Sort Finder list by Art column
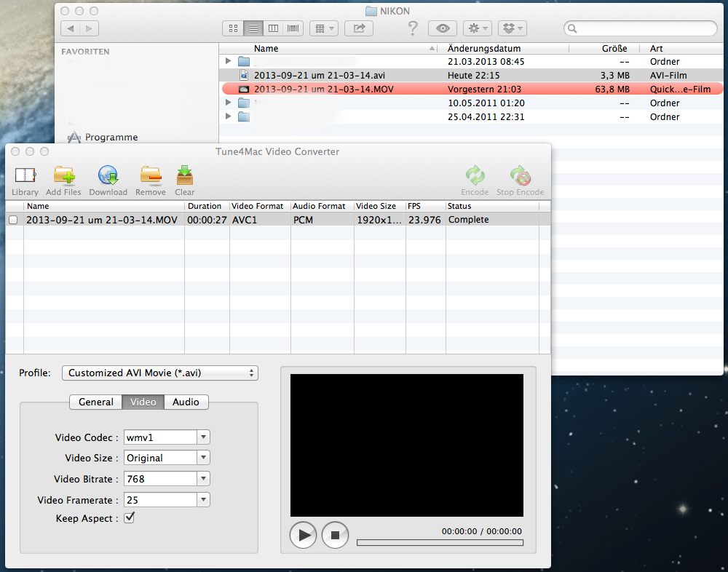Viewport: 728px width, 572px height. (681, 48)
